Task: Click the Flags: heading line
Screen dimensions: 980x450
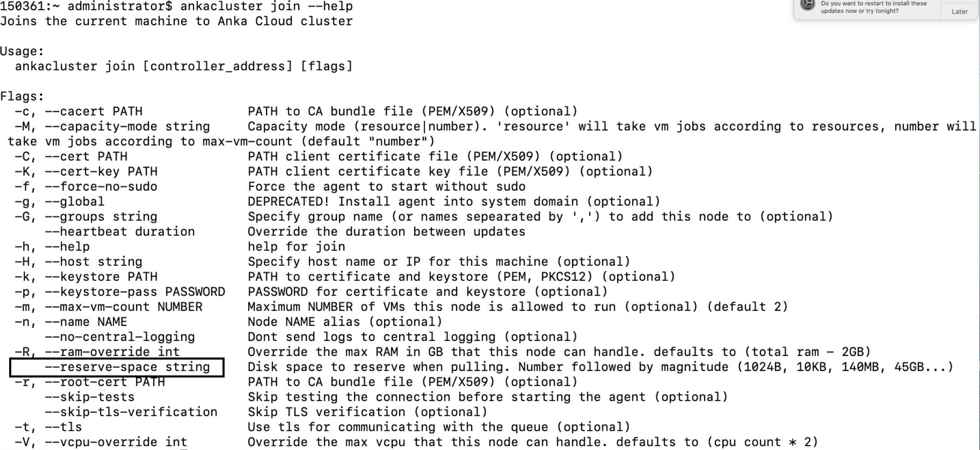Action: point(22,96)
